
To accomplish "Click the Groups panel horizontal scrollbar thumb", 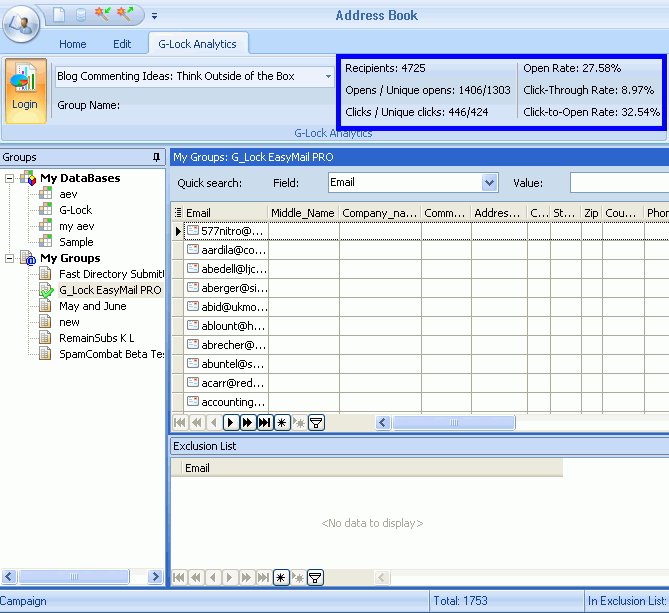I will click(74, 577).
